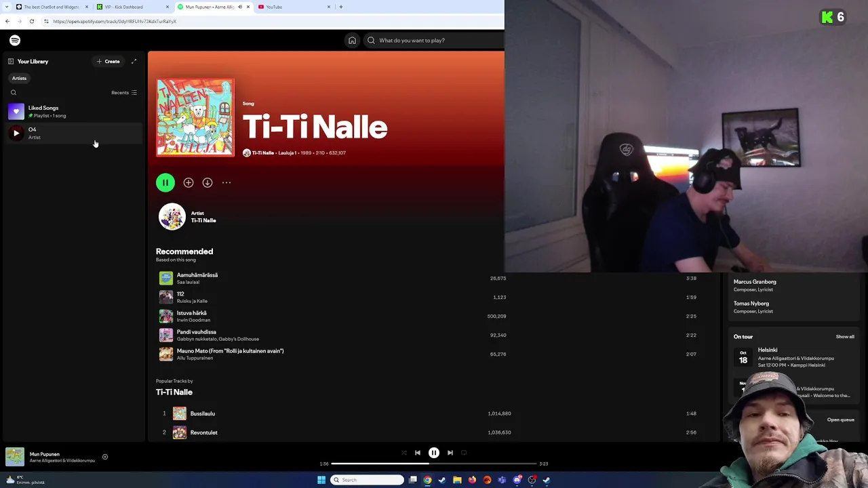868x488 pixels.
Task: Add Ti-Ti Nalle song to Liked Songs
Action: point(189,182)
